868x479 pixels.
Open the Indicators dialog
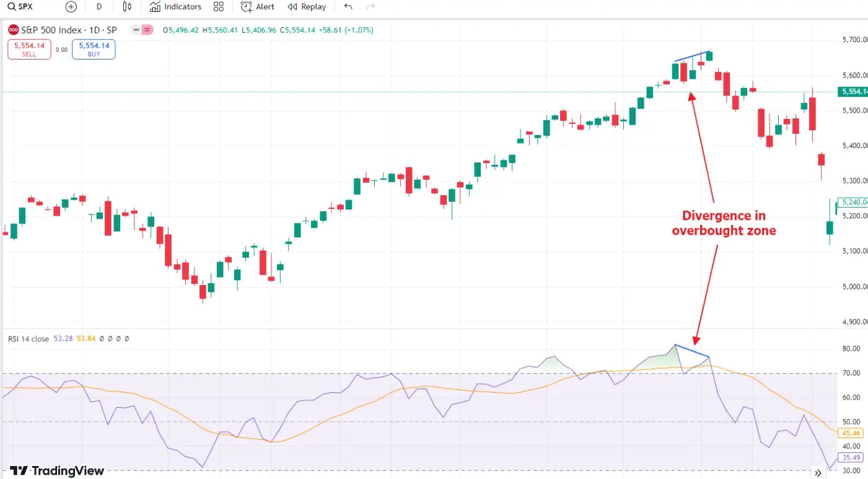click(175, 7)
